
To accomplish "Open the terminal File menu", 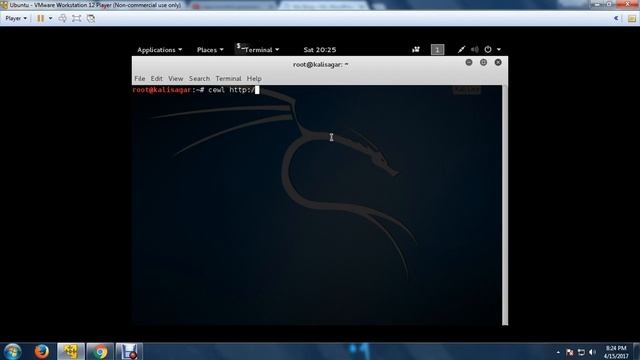I will (x=140, y=78).
